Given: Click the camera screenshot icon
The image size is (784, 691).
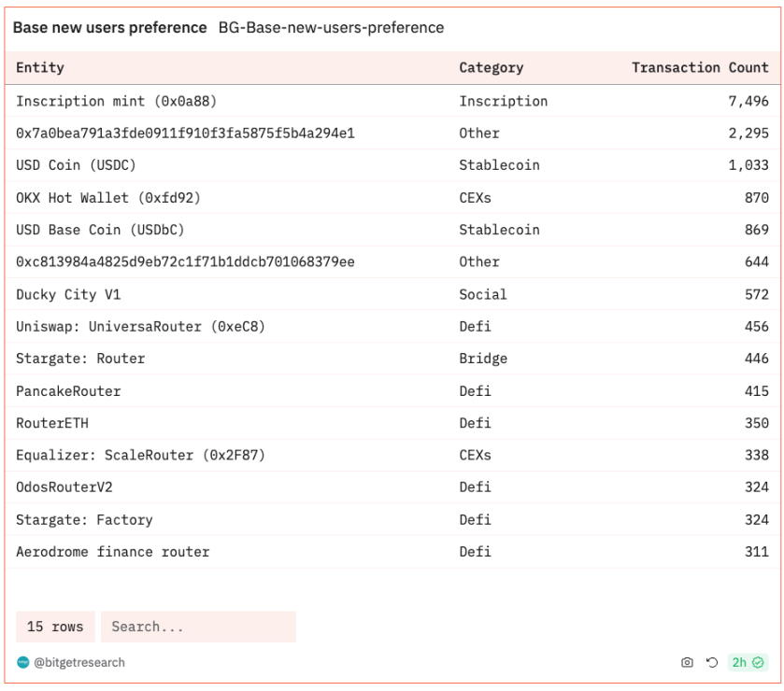Looking at the screenshot, I should pos(687,663).
